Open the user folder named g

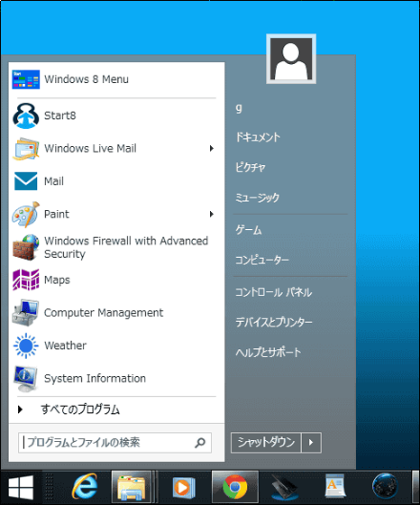(x=239, y=108)
